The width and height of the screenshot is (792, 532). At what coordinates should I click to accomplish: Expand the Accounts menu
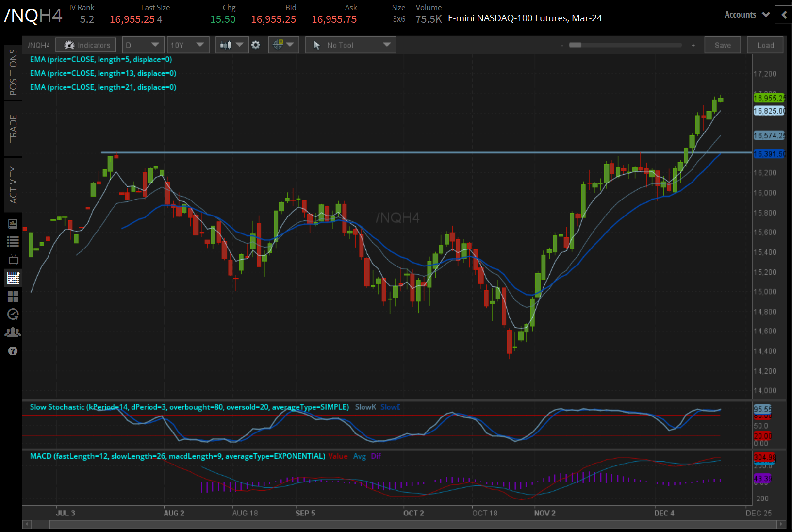(x=747, y=15)
